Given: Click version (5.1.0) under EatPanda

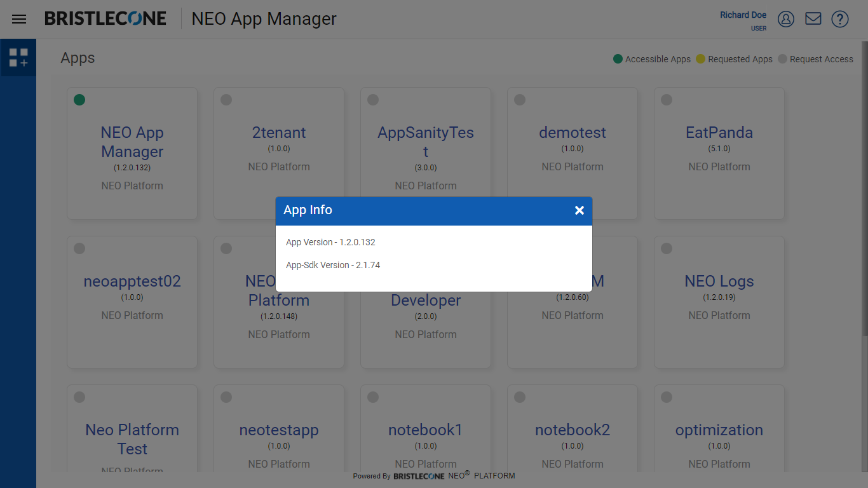Looking at the screenshot, I should tap(719, 149).
